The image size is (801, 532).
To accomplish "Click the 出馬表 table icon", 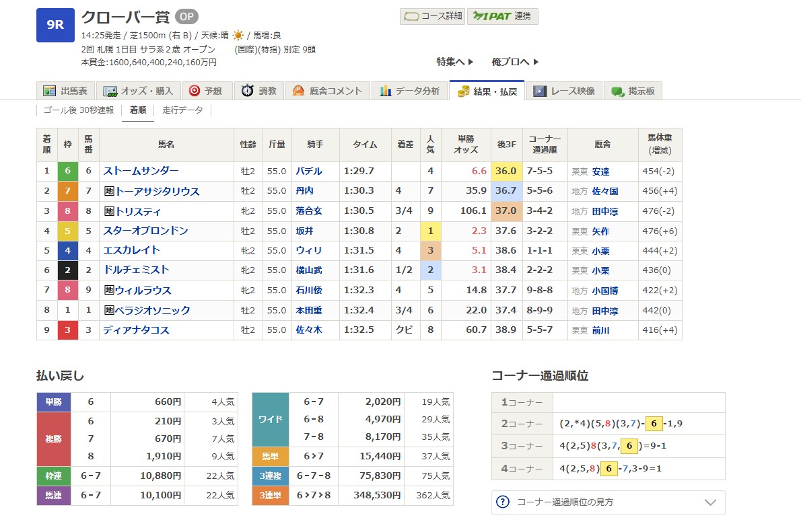I will tap(50, 91).
